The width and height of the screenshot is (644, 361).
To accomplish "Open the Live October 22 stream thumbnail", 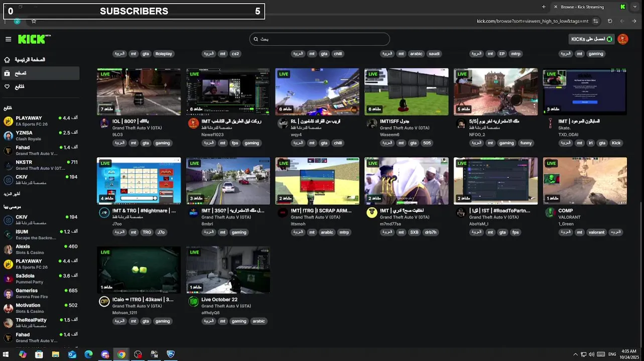I will (228, 270).
